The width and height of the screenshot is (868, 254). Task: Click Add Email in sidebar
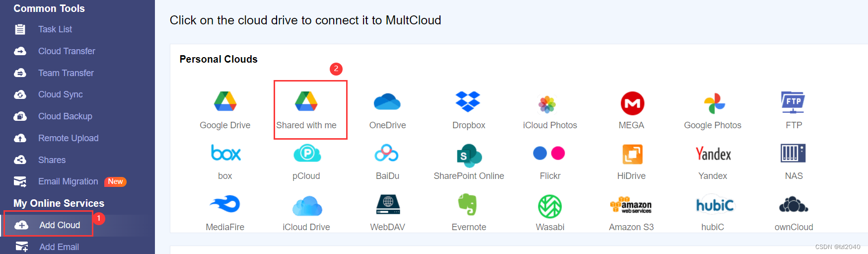click(59, 247)
